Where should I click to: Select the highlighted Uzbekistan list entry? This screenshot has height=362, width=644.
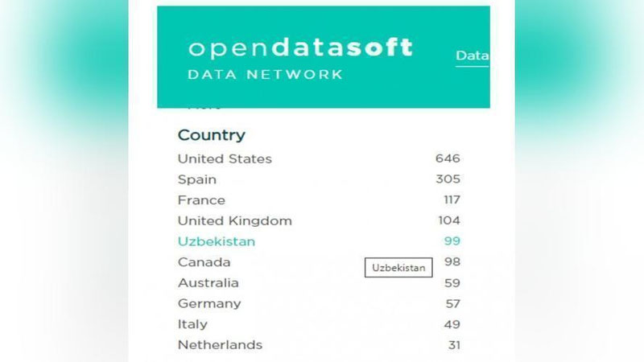(216, 241)
